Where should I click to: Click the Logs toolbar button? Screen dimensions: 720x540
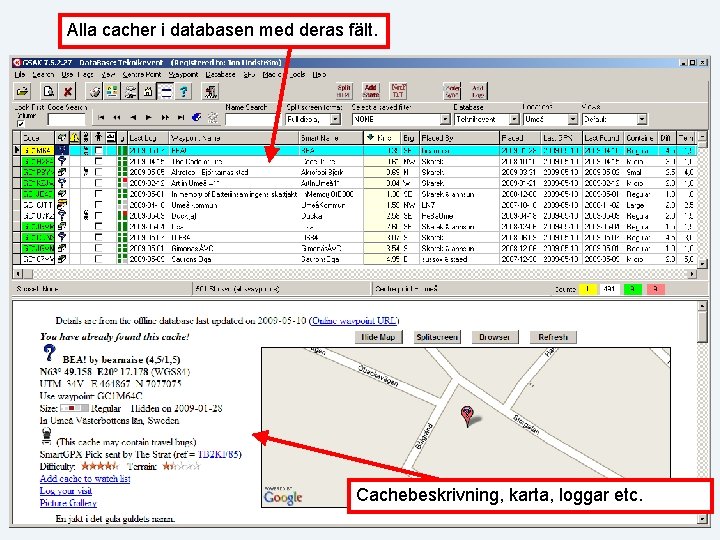point(478,91)
